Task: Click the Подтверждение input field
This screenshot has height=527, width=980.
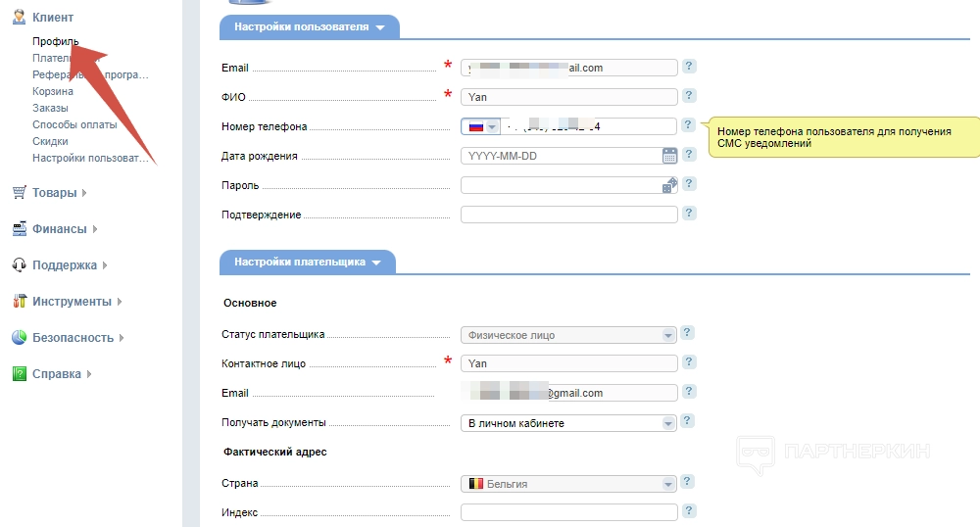Action: [x=568, y=215]
